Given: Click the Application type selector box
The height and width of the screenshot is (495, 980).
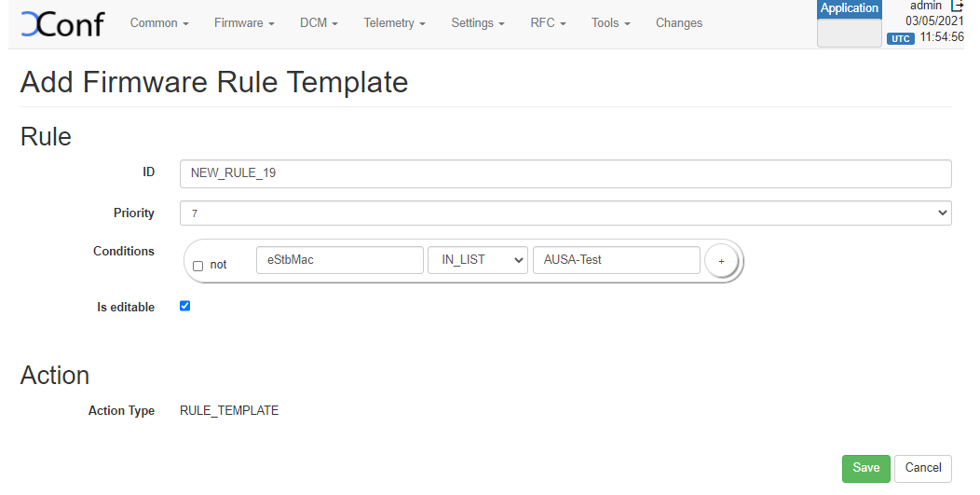Looking at the screenshot, I should pyautogui.click(x=849, y=33).
